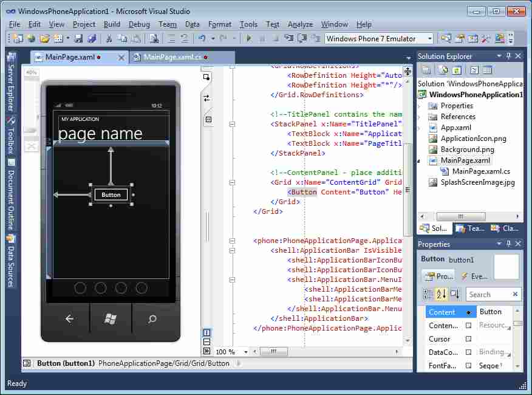This screenshot has width=532, height=395.
Task: Collapse the StackPanel TitlePanel code block
Action: coord(233,124)
